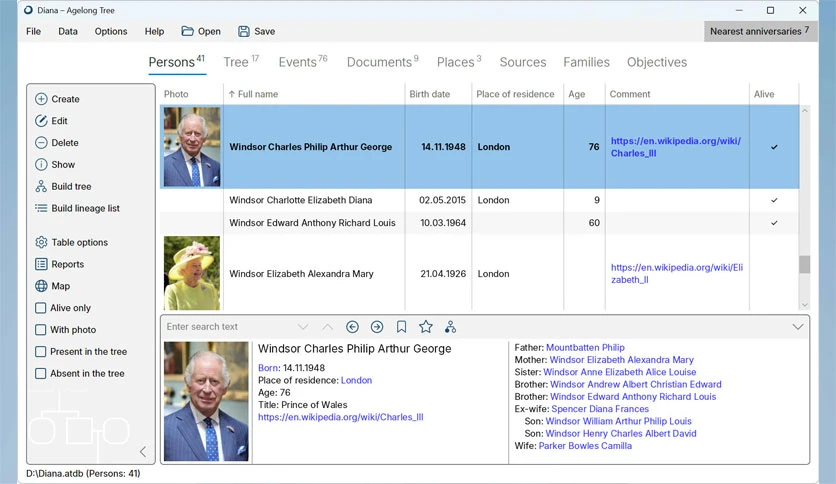836x484 pixels.
Task: Click the Nearest anniversaries button
Action: [x=760, y=31]
